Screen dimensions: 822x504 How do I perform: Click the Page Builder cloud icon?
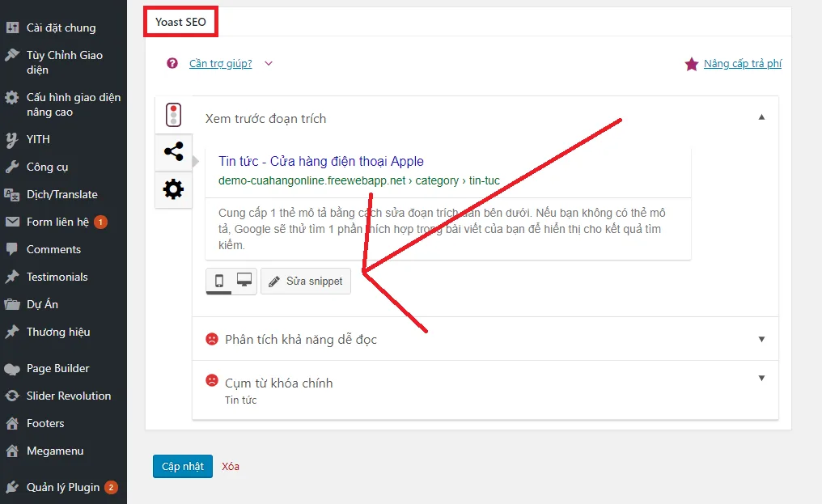pos(12,369)
